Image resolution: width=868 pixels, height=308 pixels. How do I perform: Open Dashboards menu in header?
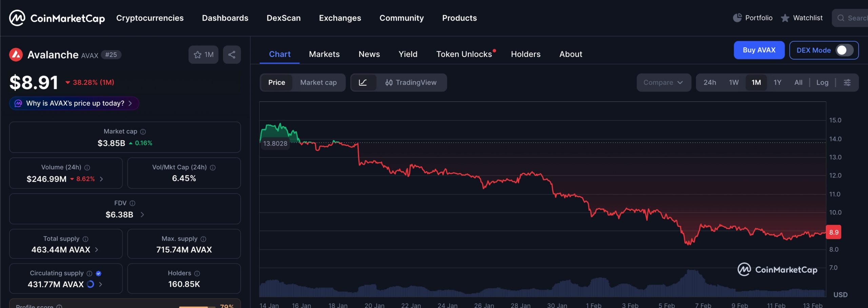(x=225, y=18)
